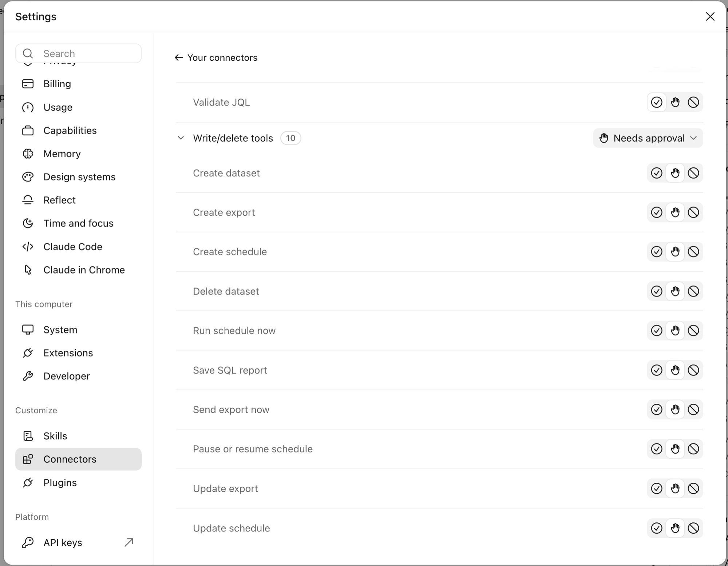Image resolution: width=728 pixels, height=566 pixels.
Task: Click the Billing card icon in sidebar
Action: pos(28,84)
